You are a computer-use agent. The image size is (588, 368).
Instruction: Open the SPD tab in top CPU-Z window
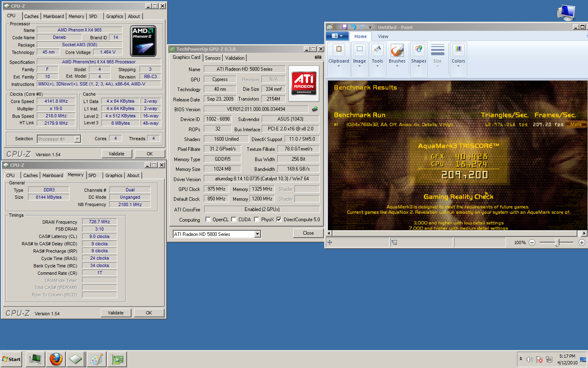click(x=93, y=16)
